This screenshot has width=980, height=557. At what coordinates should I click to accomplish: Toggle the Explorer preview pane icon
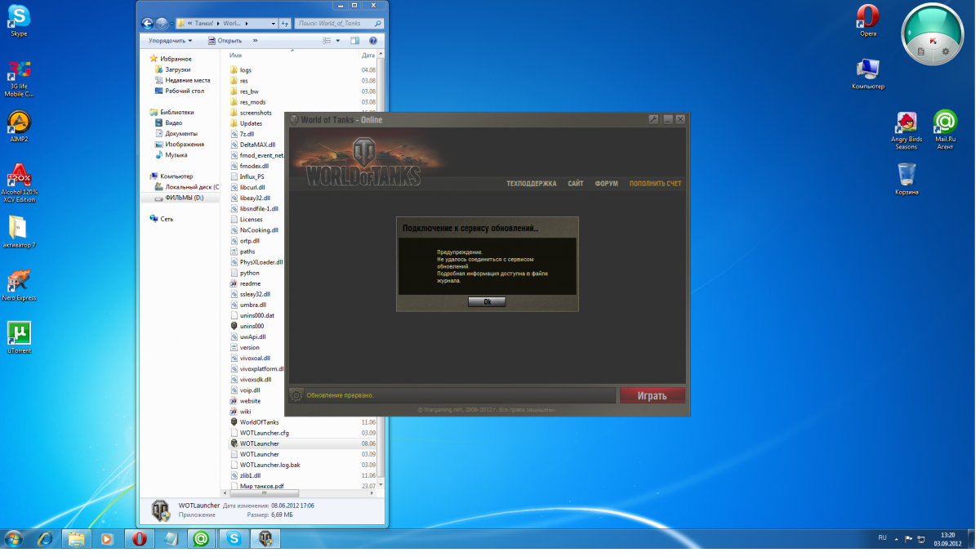click(355, 40)
